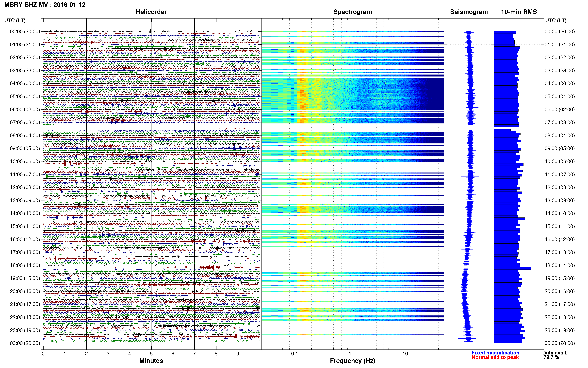Click helicorder-side time label '10:00 (06:00)'
Image resolution: width=588 pixels, height=368 pixels.
click(25, 161)
